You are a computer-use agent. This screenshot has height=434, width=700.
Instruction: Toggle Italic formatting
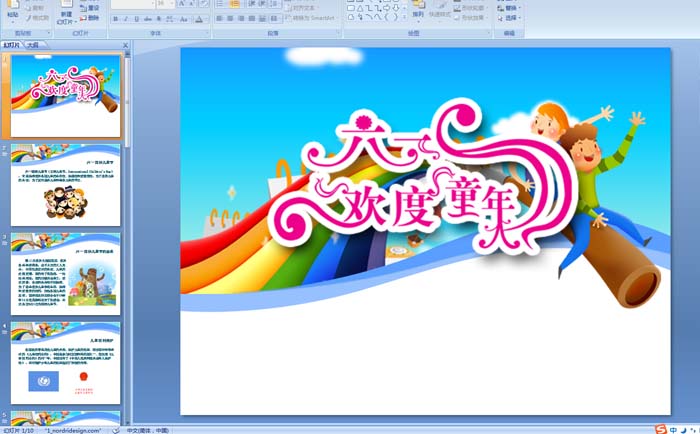(126, 19)
